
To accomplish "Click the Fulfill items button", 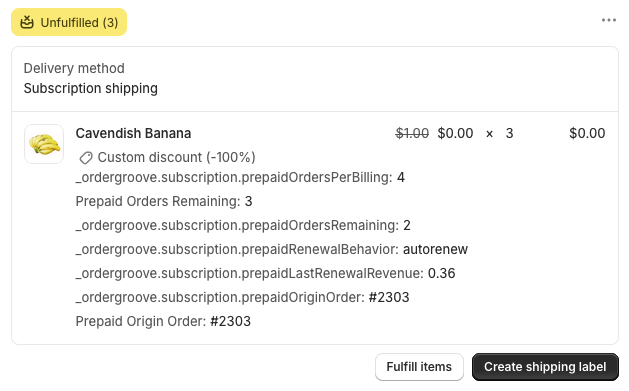I will (419, 367).
